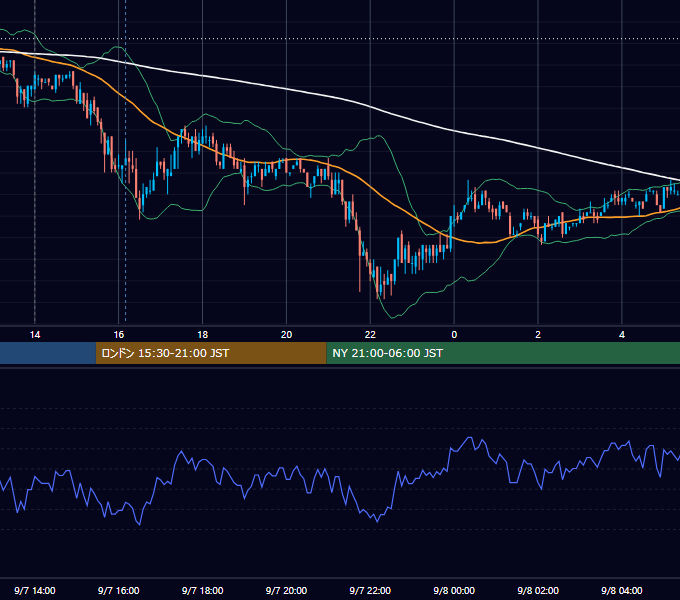
Task: Click the 0 hour label on price chart axis
Action: 454,335
